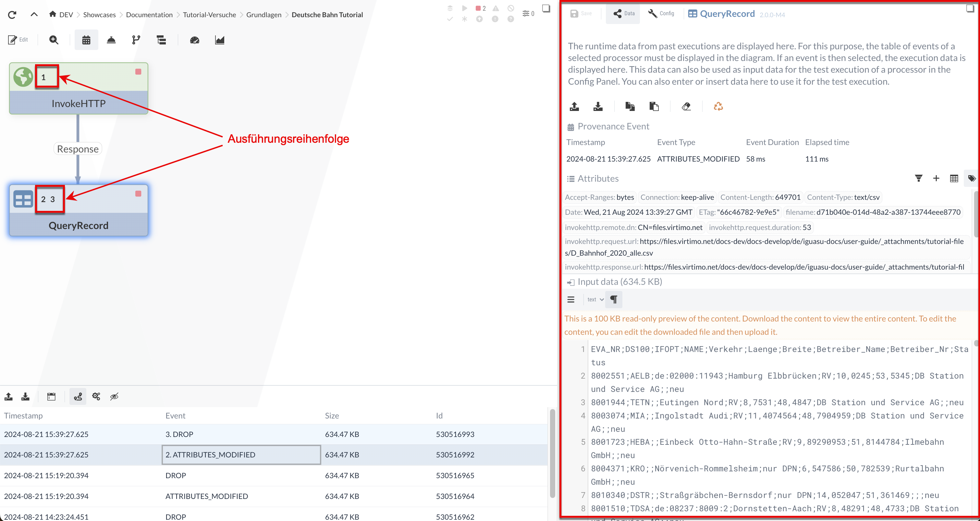The width and height of the screenshot is (980, 521).
Task: Open the Documentation breadcrumb
Action: [149, 15]
